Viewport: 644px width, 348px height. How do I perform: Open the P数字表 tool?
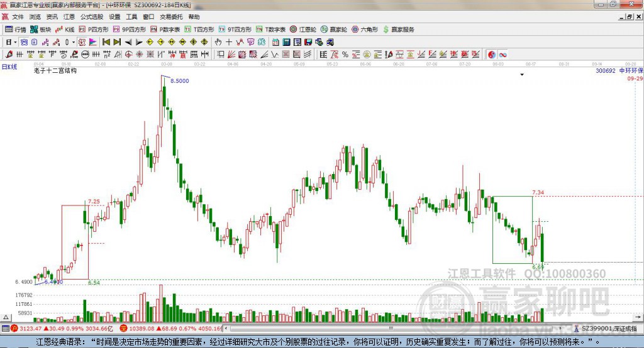point(165,30)
